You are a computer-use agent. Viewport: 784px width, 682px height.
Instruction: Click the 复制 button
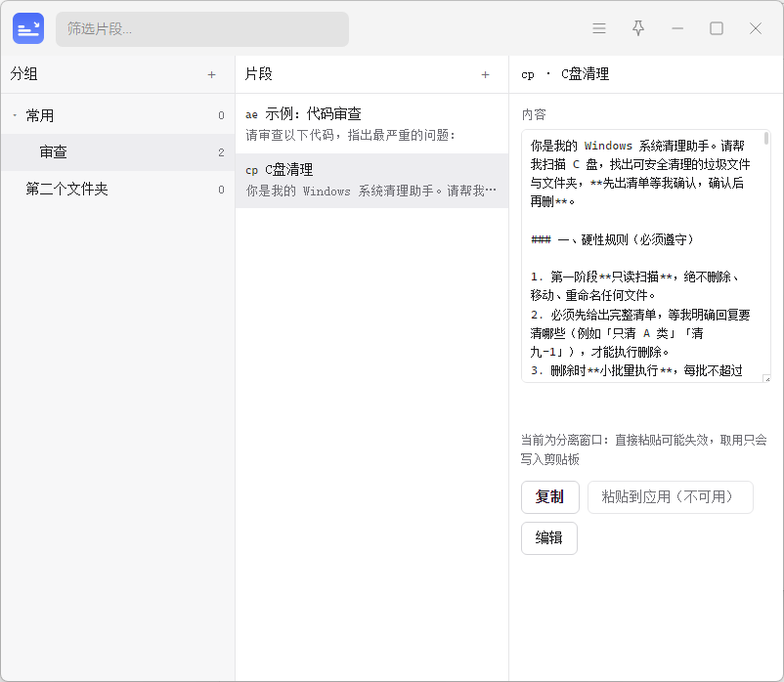tap(550, 497)
